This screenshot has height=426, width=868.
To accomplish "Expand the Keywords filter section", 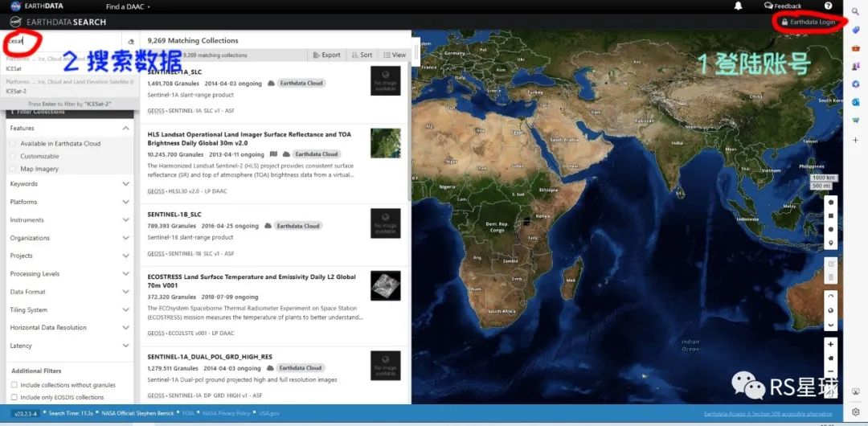I will pos(70,184).
